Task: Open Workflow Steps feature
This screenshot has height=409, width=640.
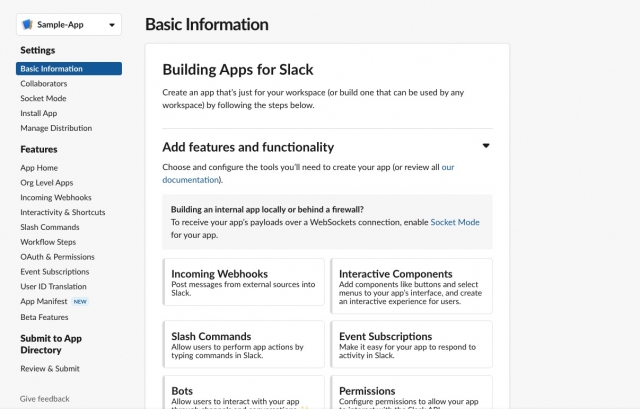Action: tap(48, 242)
